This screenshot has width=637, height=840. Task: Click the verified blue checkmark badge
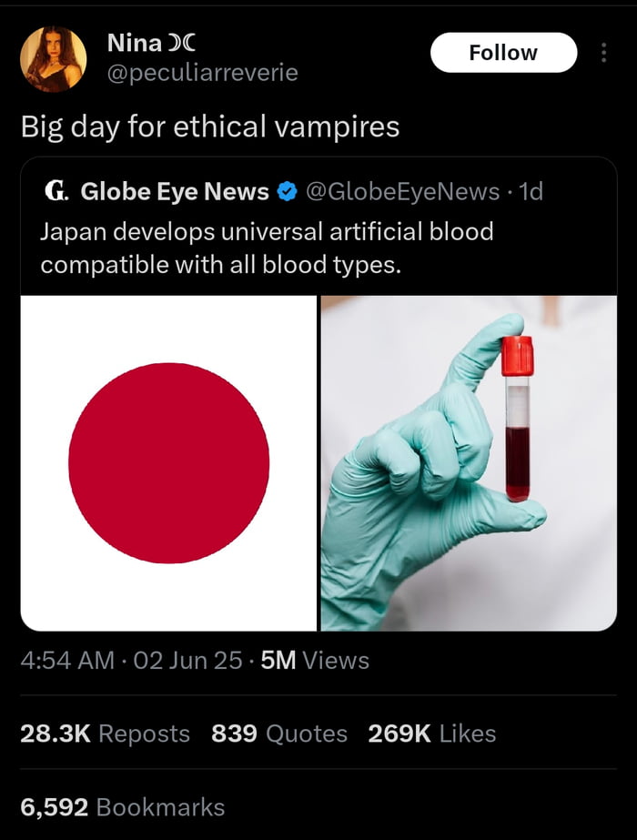[286, 191]
